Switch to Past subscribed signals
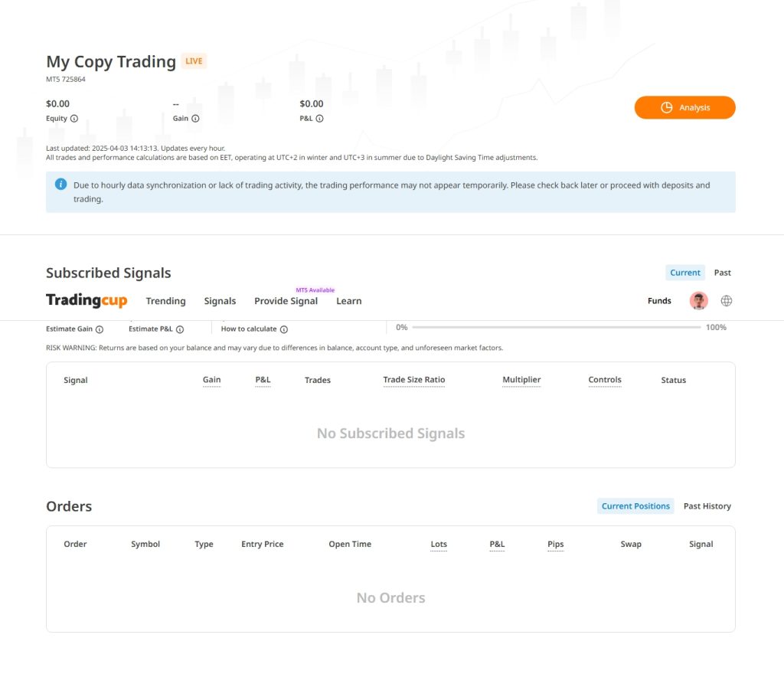 click(x=722, y=273)
